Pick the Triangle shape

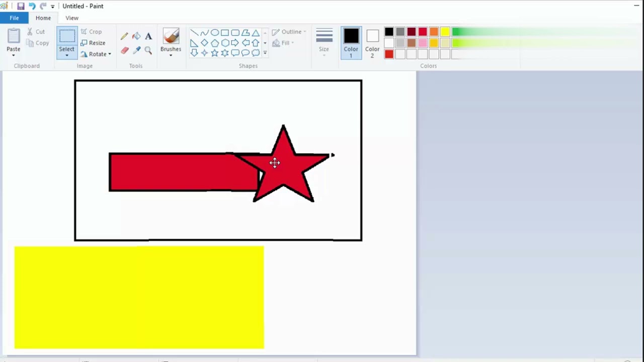click(256, 33)
